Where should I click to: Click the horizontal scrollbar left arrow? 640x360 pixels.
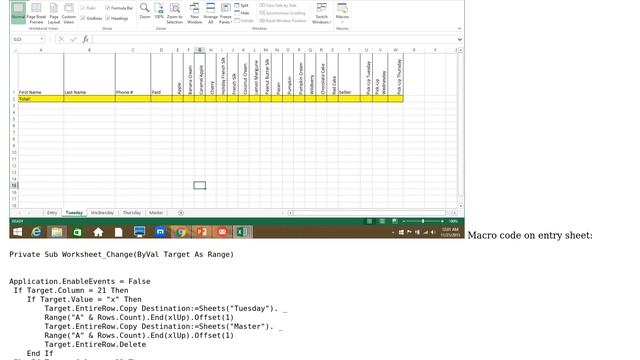[290, 213]
